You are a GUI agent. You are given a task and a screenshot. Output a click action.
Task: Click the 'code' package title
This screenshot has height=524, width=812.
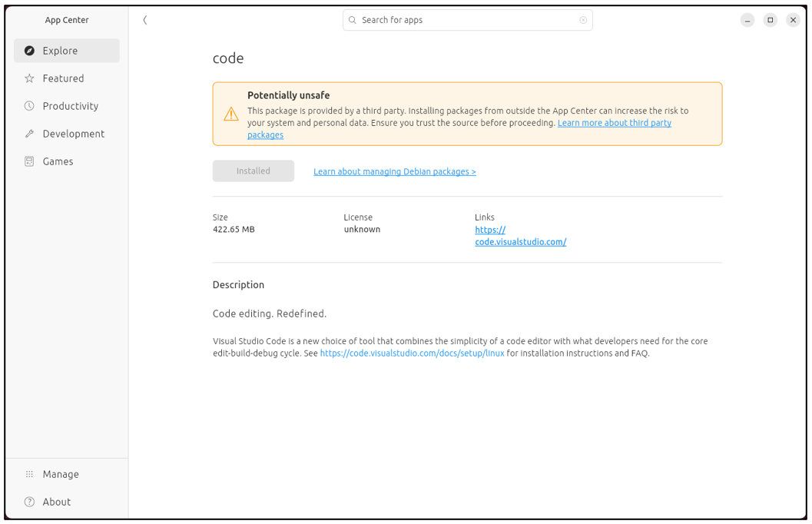tap(228, 58)
